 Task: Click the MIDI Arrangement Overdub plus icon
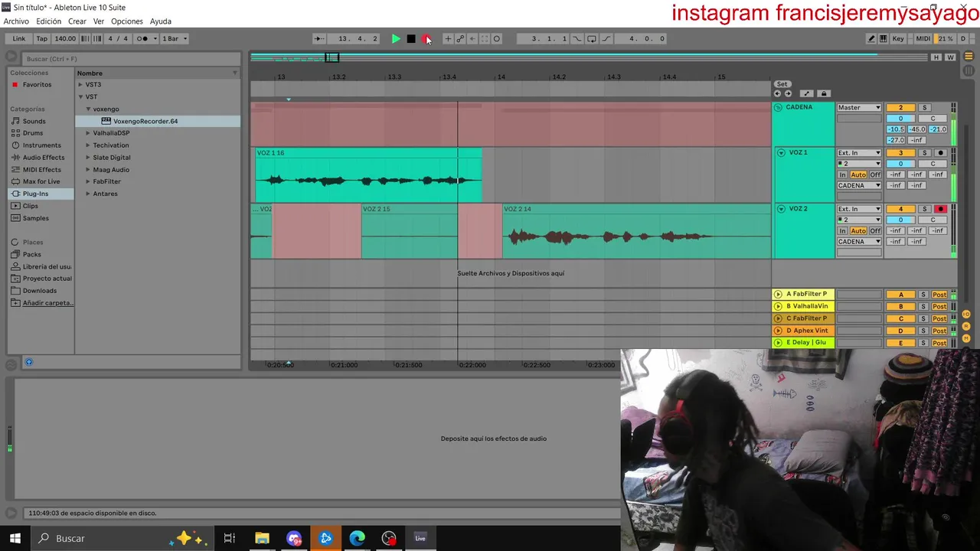pyautogui.click(x=449, y=38)
